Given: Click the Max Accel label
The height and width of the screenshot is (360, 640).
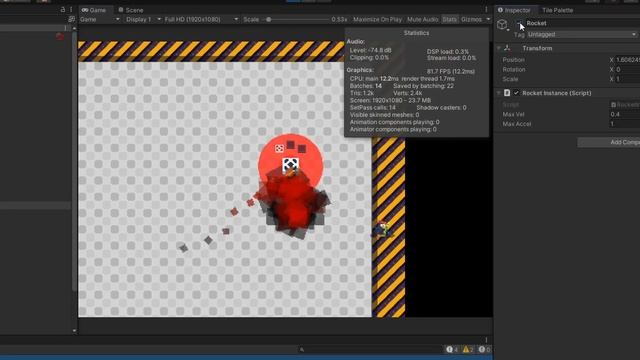Looking at the screenshot, I should (517, 124).
